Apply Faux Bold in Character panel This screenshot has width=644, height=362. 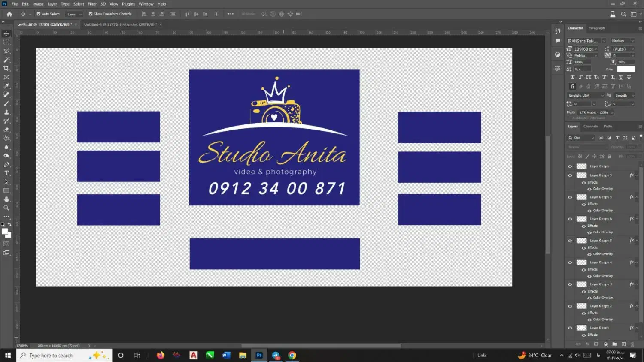click(572, 77)
